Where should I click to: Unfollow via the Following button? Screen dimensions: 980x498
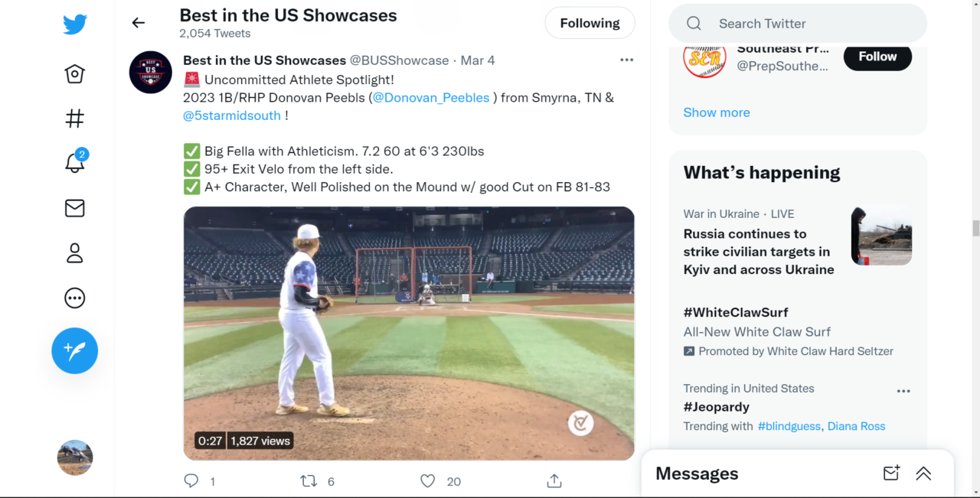pyautogui.click(x=590, y=23)
